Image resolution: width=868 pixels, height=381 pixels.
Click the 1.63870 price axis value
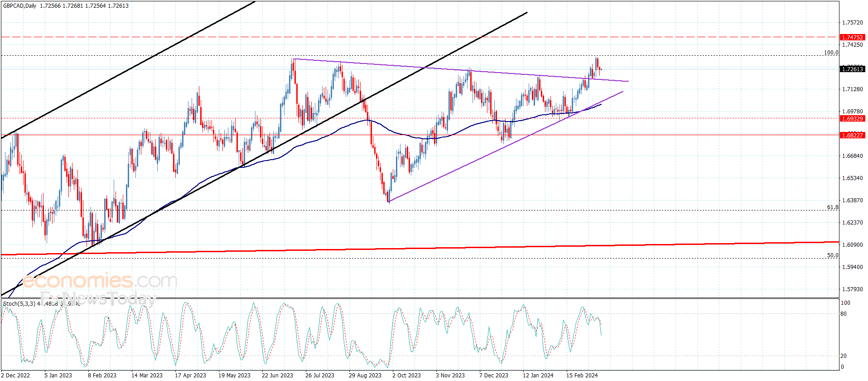852,200
